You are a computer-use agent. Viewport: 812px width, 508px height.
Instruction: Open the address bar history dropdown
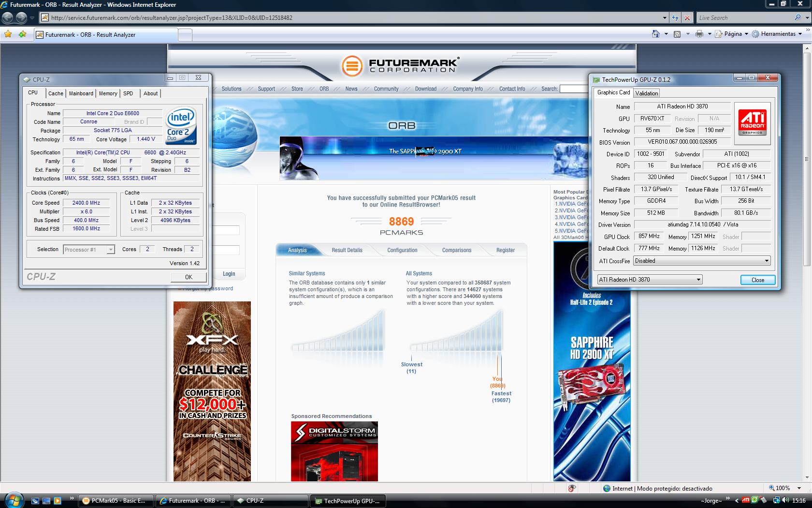point(665,18)
